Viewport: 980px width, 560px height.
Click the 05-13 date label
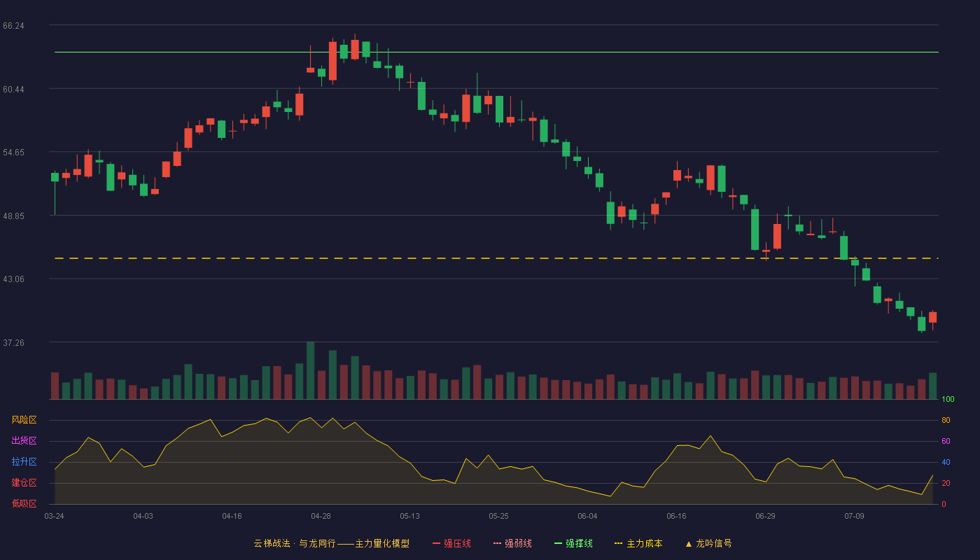(409, 516)
